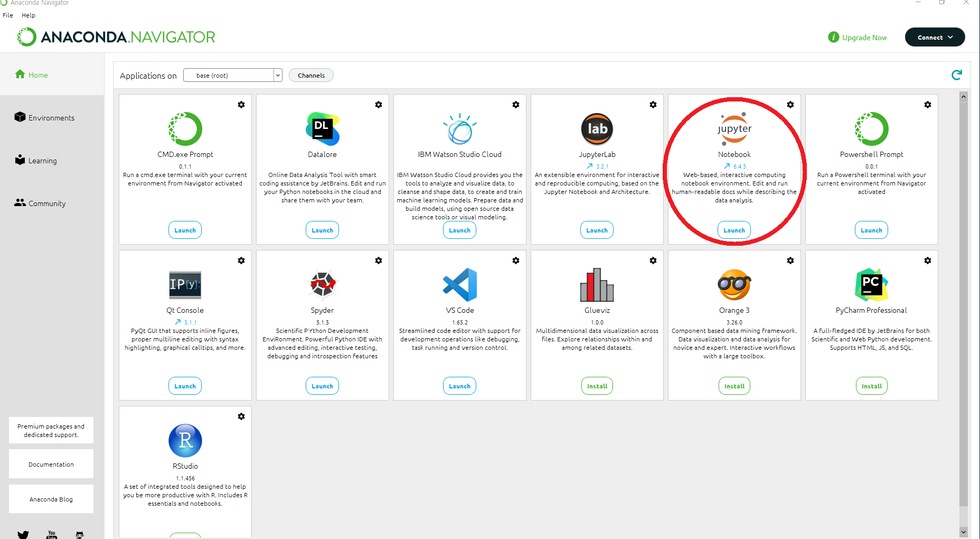Open settings gear on IBM Watson Studio Cloud card
This screenshot has height=539, width=980.
click(x=516, y=105)
